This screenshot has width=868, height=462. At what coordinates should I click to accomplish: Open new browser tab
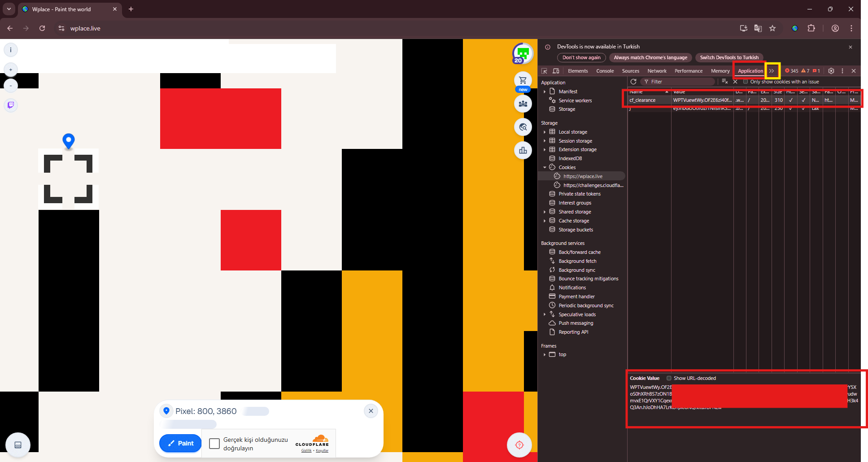tap(131, 9)
